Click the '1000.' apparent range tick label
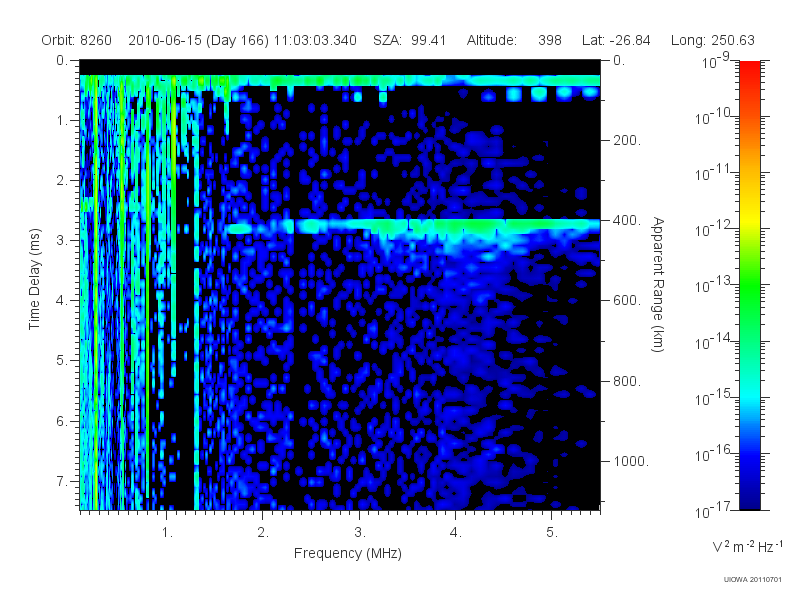800x600 pixels. 631,461
